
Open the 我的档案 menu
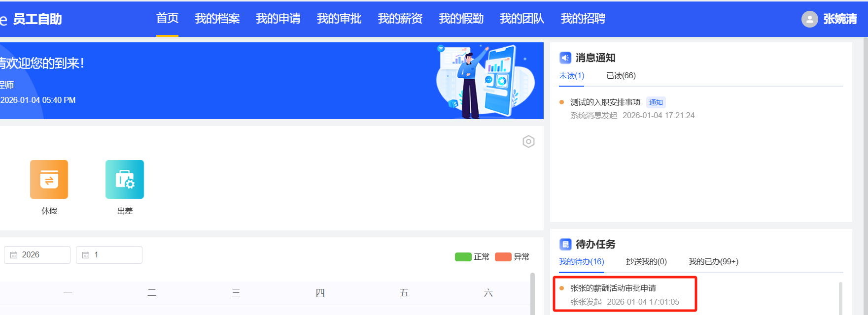217,19
